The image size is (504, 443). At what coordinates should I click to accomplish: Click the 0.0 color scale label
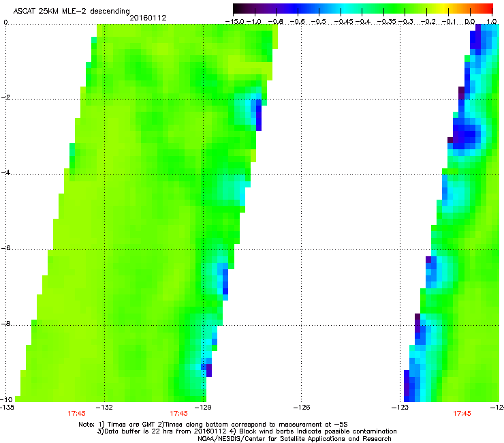point(470,22)
